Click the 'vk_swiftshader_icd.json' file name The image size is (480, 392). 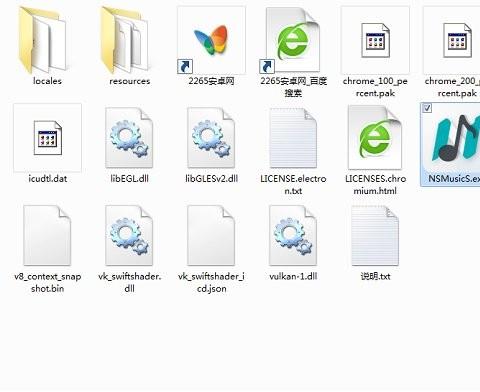tap(212, 282)
